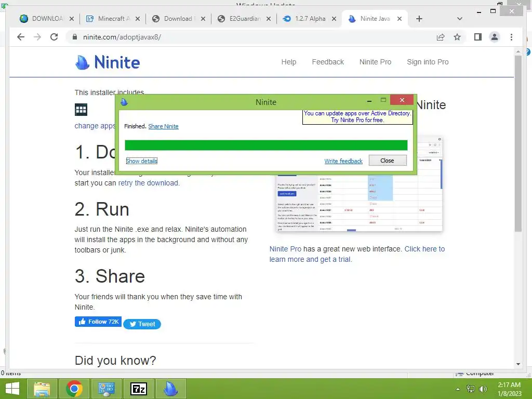Click the Facebook Follow 72K button
Image resolution: width=532 pixels, height=399 pixels.
[98, 322]
